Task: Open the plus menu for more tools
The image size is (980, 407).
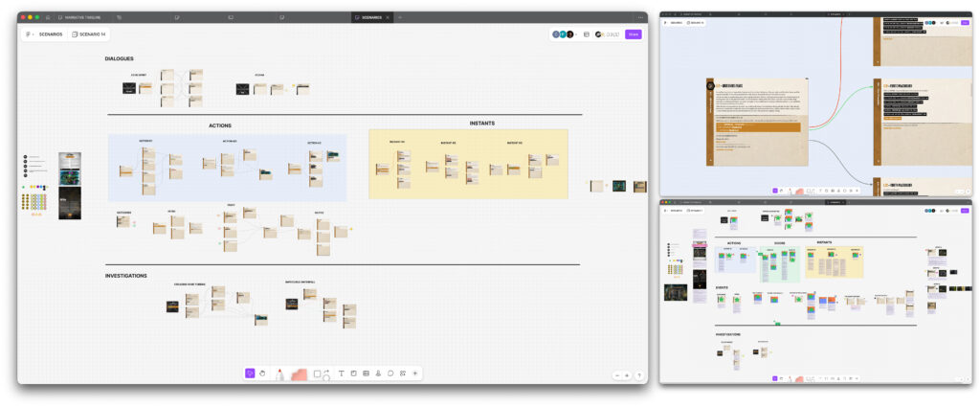Action: click(415, 373)
